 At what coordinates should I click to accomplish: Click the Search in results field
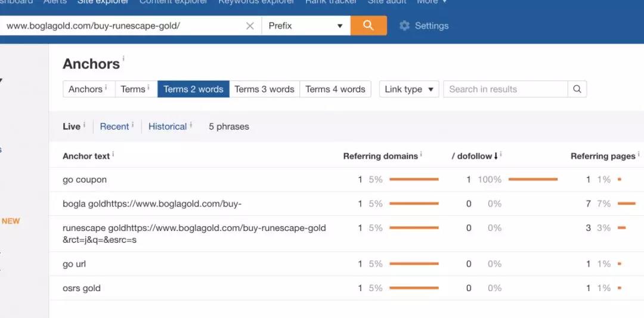coord(505,89)
